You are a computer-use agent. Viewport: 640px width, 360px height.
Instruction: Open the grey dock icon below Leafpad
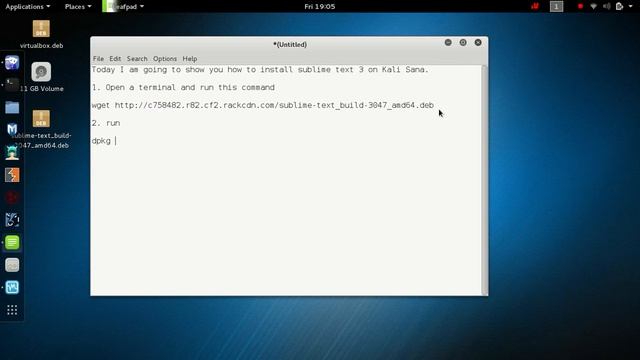click(12, 265)
